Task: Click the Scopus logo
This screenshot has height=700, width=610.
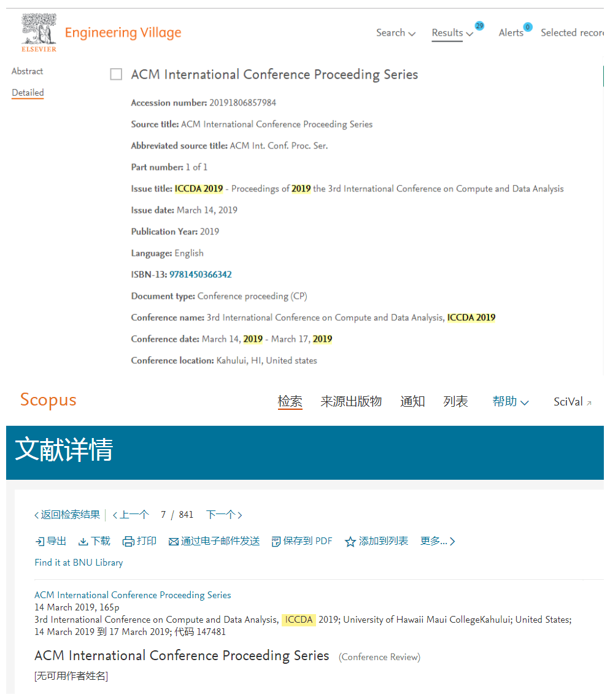Action: (48, 400)
